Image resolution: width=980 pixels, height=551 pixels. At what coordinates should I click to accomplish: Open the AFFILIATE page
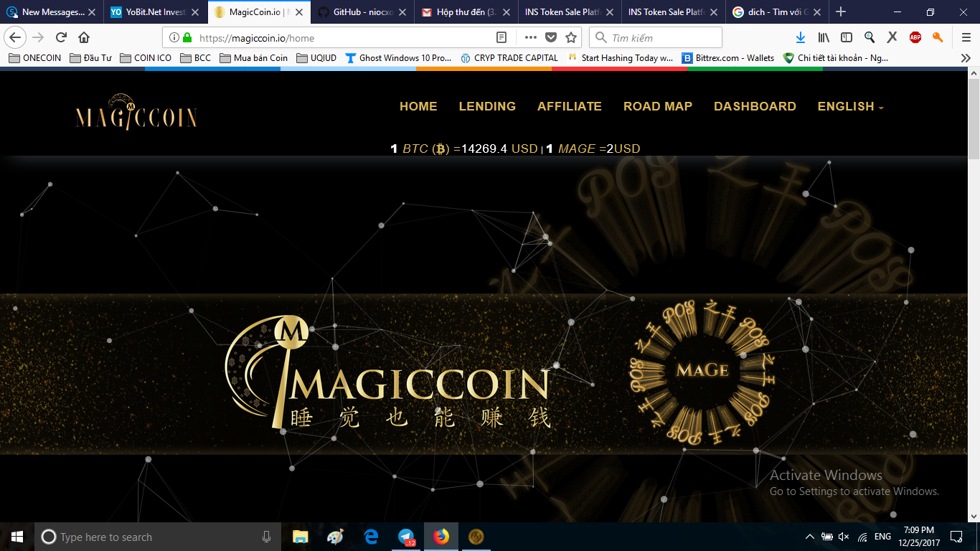(570, 106)
